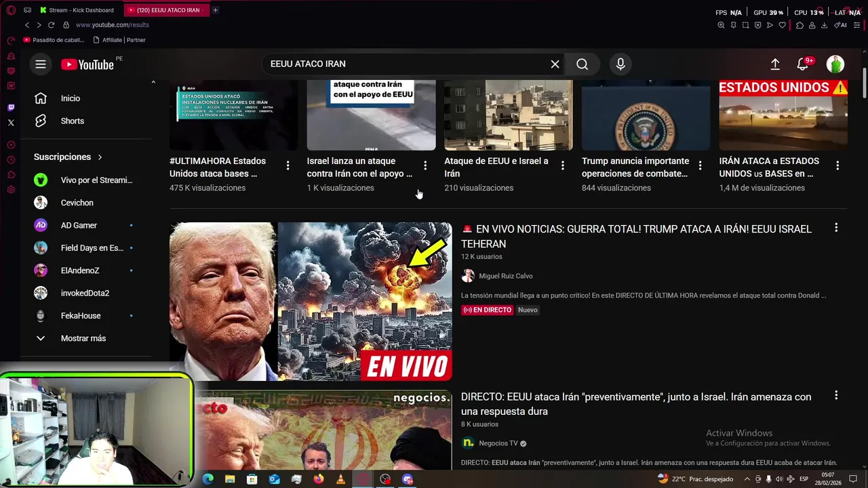Open Twitch in the Opera sidebar
Screen dimensions: 868x488
point(11,108)
